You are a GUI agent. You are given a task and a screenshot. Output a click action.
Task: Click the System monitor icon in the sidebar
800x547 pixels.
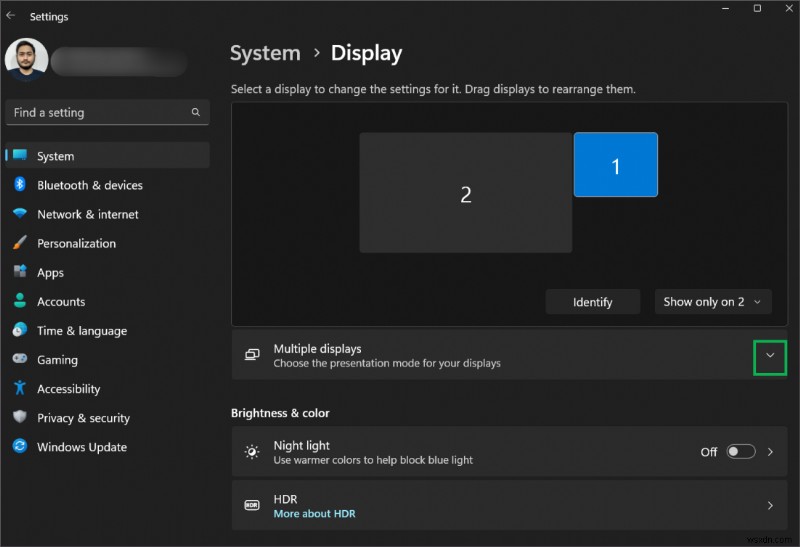click(20, 155)
